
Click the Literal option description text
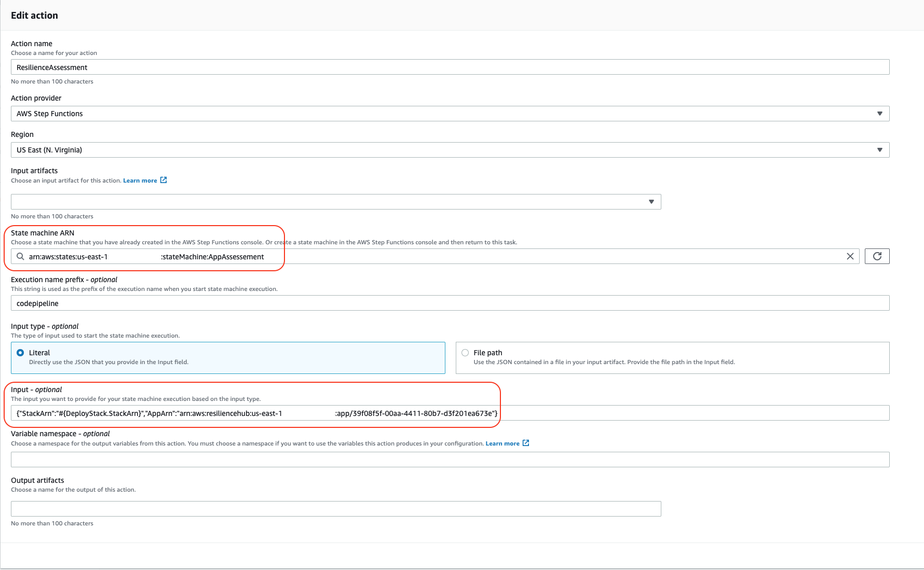coord(108,362)
